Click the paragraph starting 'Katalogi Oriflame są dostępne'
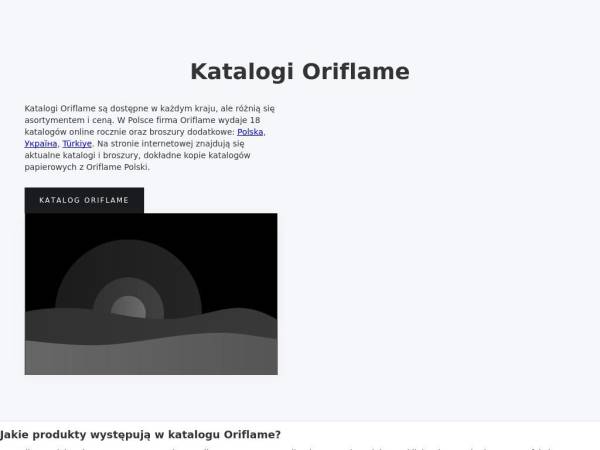The image size is (600, 450). click(150, 138)
